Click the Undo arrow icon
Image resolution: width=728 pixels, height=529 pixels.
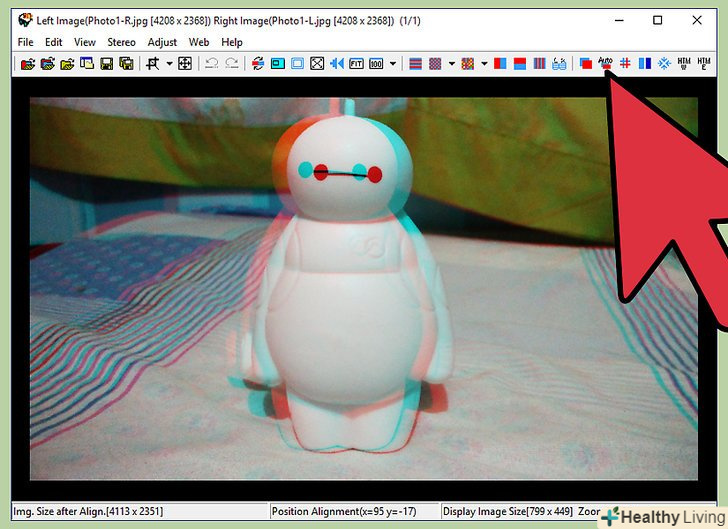(212, 63)
